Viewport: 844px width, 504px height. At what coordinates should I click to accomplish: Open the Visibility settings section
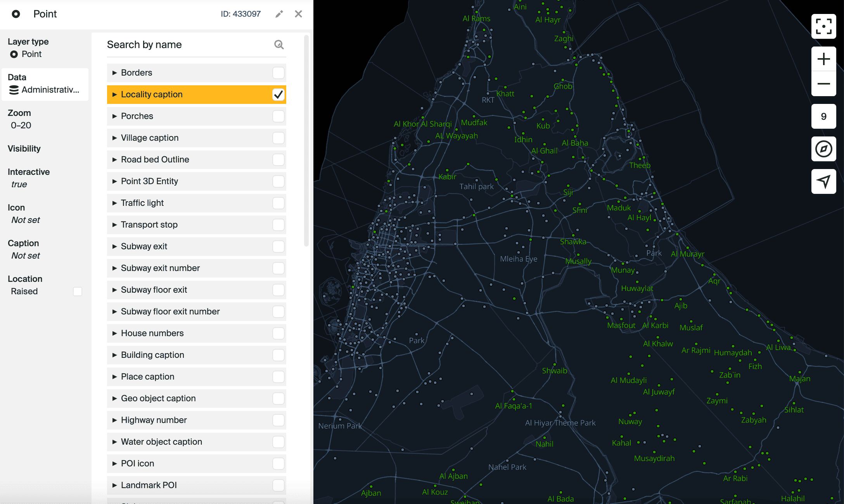(x=24, y=149)
